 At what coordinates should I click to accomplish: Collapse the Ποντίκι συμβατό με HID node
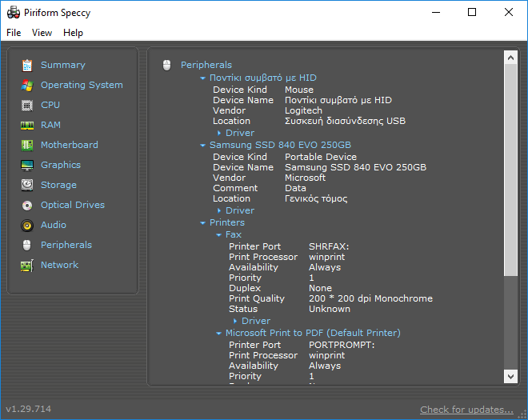tap(202, 78)
